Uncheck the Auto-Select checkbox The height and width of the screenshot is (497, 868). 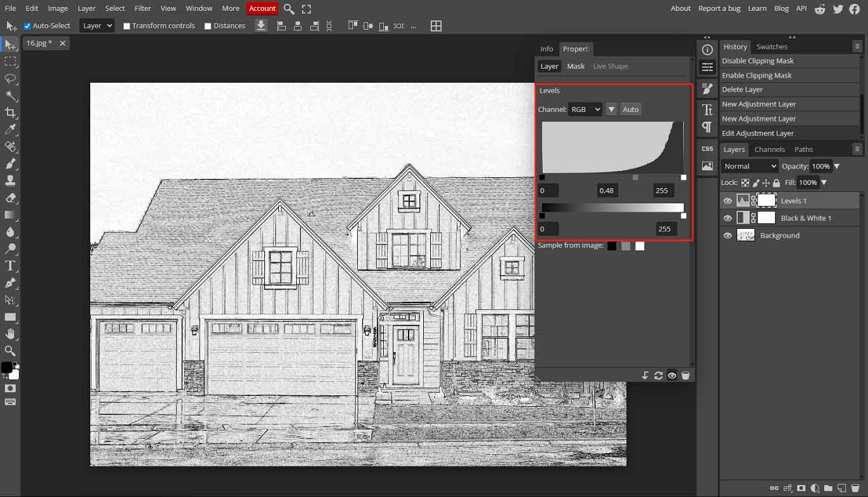pos(26,25)
